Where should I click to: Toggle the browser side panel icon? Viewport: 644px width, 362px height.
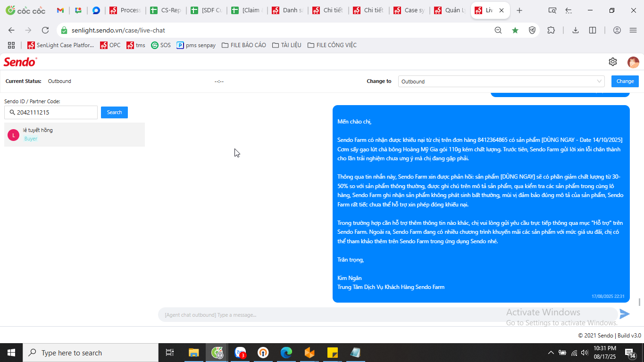pyautogui.click(x=593, y=30)
